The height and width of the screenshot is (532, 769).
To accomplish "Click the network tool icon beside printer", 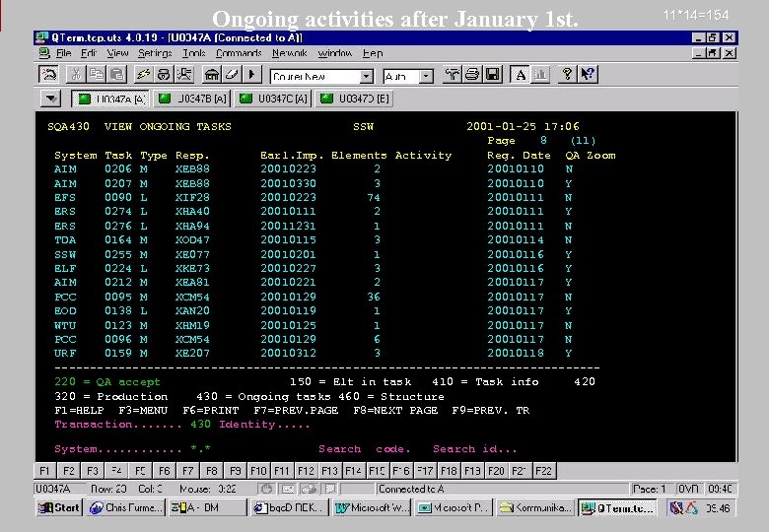I will (x=184, y=75).
